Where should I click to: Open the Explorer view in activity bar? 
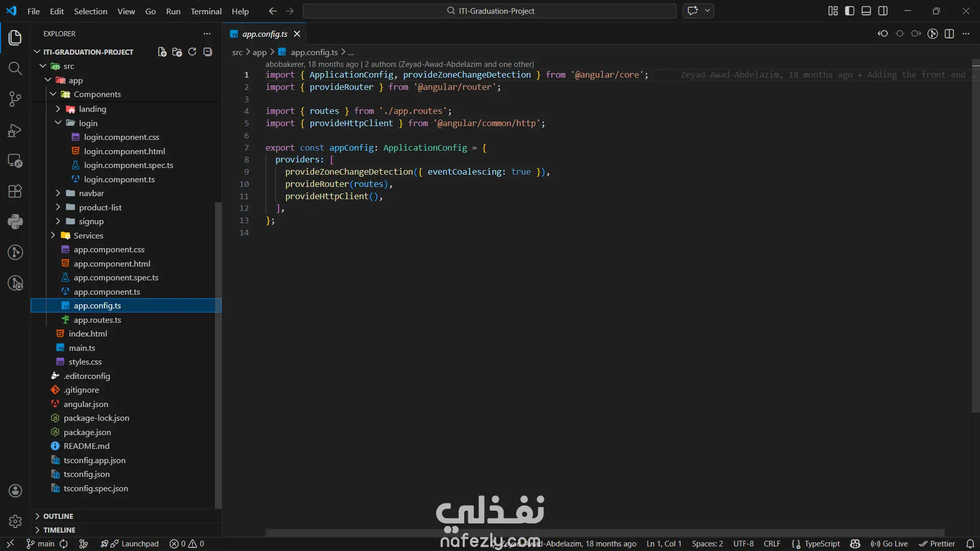15,37
